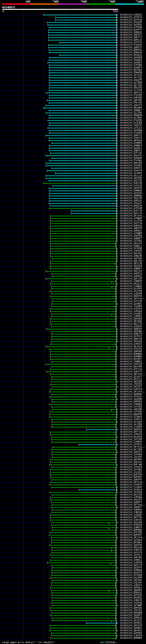
Task: Click the green ~80% identity legend segment
Action: pyautogui.click(x=101, y=4)
